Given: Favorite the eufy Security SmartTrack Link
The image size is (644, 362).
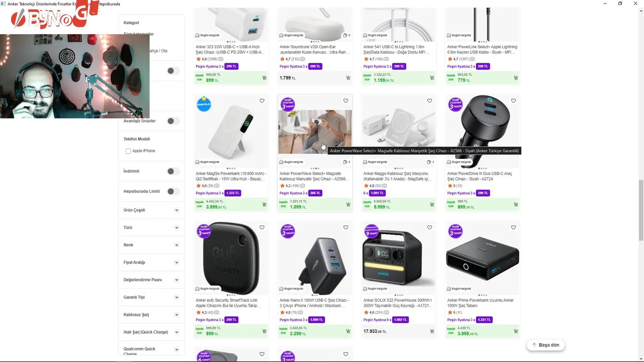Looking at the screenshot, I should [262, 227].
